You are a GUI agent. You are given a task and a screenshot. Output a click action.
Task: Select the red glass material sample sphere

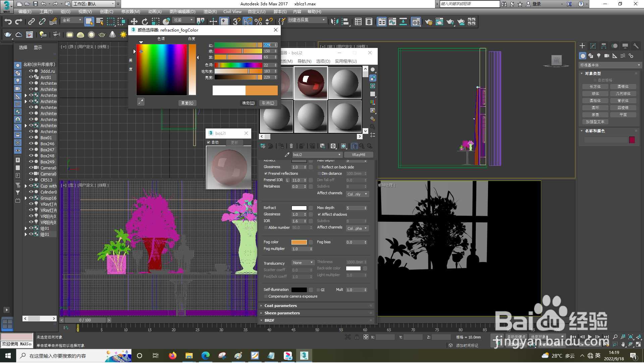(311, 83)
